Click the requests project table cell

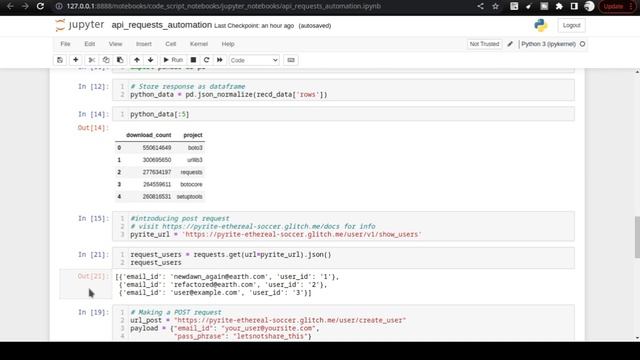click(191, 172)
